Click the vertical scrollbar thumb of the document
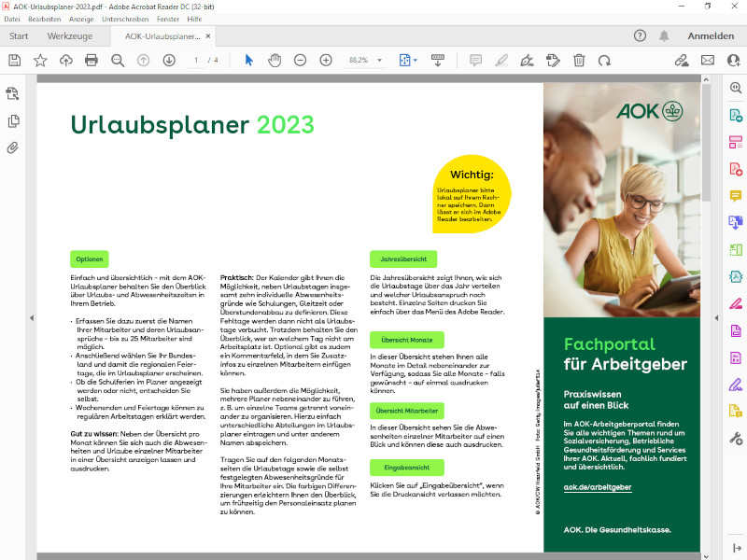The width and height of the screenshot is (747, 560). [706, 143]
